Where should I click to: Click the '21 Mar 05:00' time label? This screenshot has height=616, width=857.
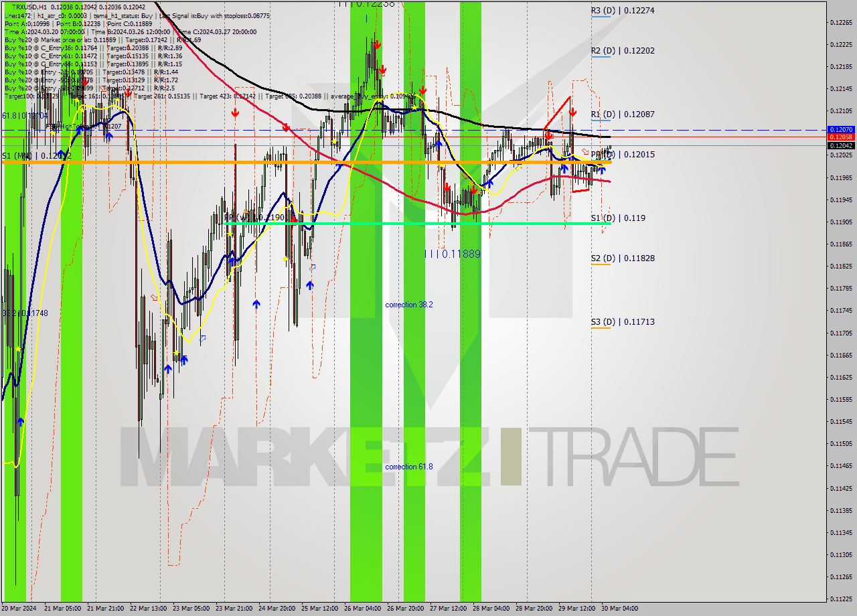pos(63,609)
